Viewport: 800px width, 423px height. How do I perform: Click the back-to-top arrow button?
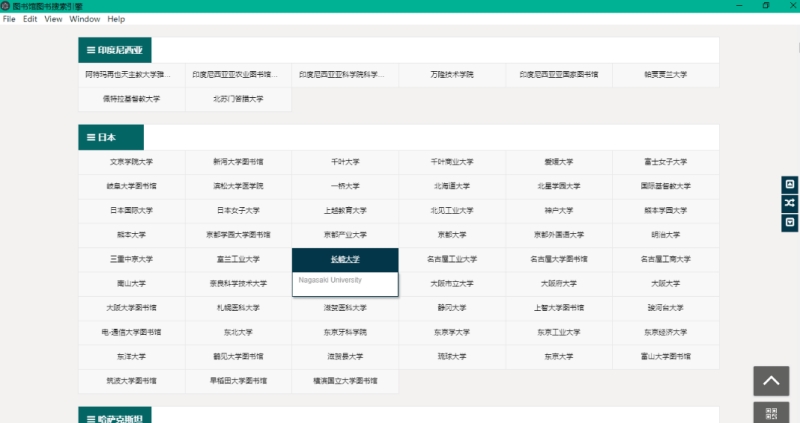click(x=771, y=381)
